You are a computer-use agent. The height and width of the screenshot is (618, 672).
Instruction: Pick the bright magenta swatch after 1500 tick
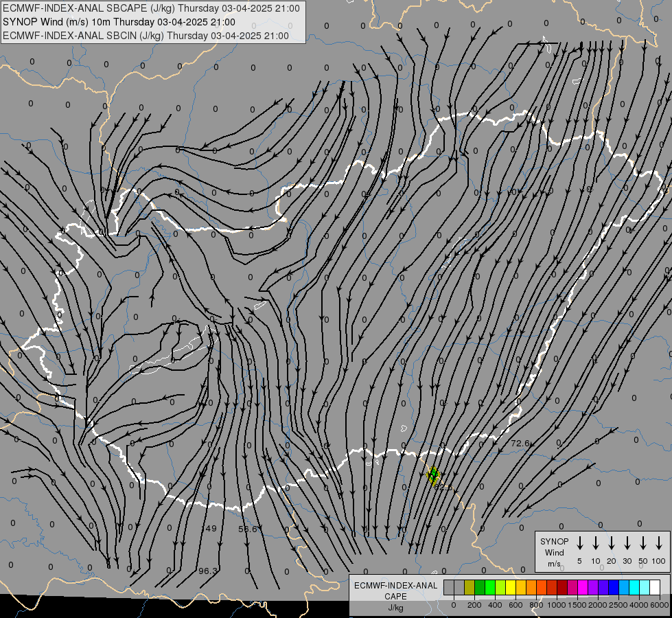point(583,587)
